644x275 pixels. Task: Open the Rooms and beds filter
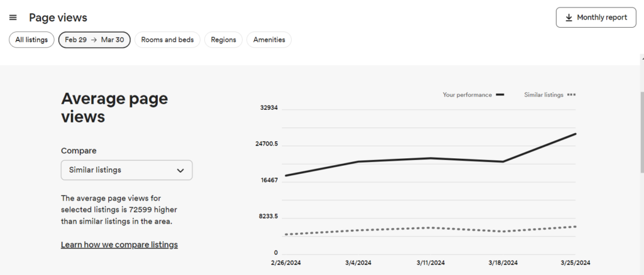167,40
